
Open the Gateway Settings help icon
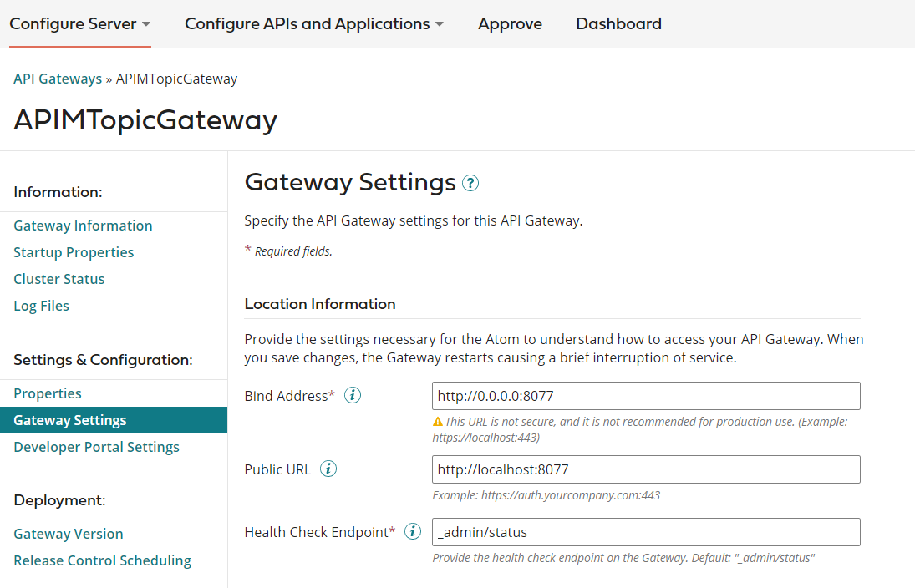470,182
